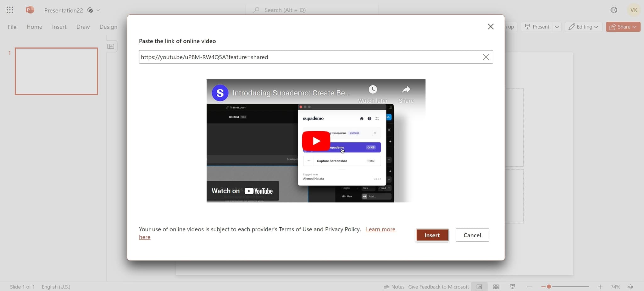This screenshot has width=644, height=291.
Task: Clear the video URL with the X icon
Action: click(486, 57)
